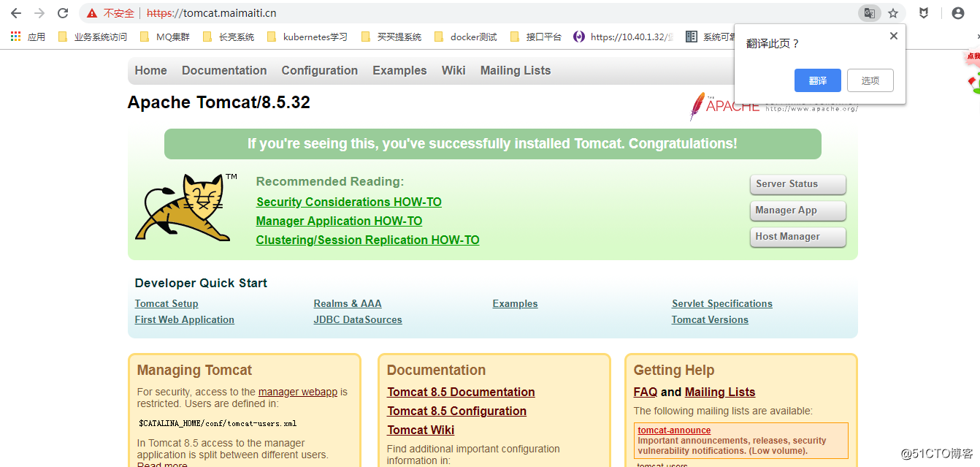This screenshot has height=467, width=980.
Task: Open the docker测试 bookmark folder
Action: 465,37
